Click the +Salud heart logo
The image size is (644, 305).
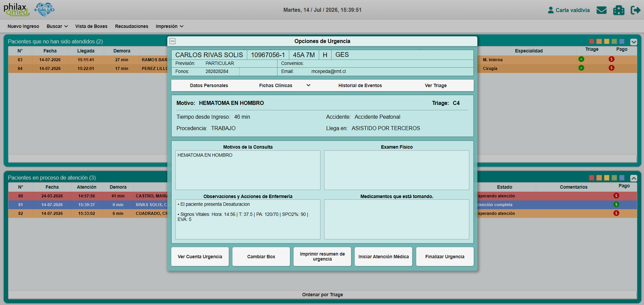(x=44, y=9)
